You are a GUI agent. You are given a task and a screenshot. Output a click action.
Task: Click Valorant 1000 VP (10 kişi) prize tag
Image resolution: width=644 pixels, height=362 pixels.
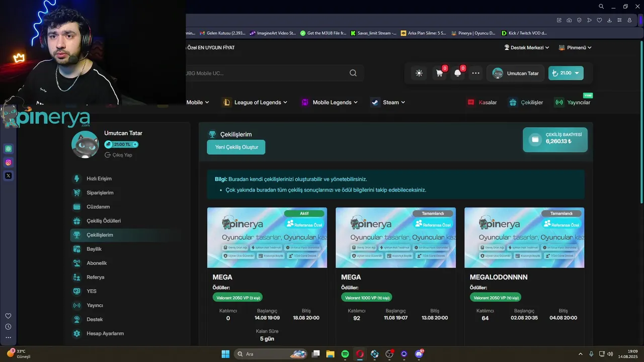(367, 298)
